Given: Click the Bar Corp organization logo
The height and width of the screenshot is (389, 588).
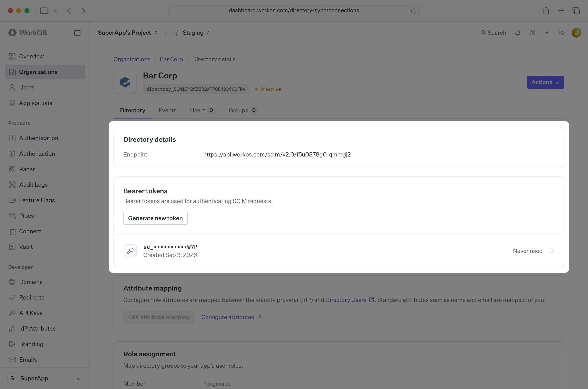Looking at the screenshot, I should point(125,82).
